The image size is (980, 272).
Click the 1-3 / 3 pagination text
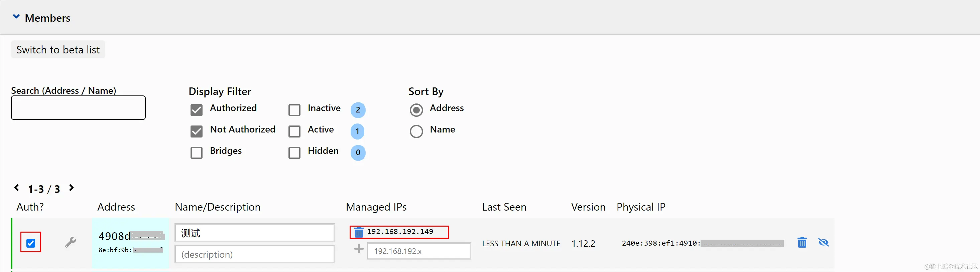point(44,189)
